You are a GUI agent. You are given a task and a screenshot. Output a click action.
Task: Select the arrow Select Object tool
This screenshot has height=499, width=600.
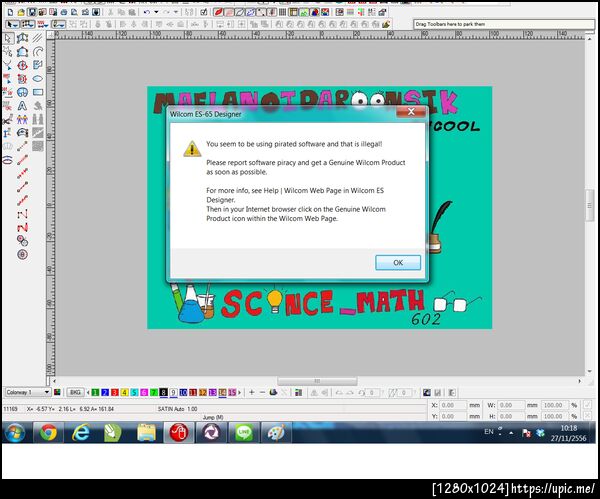8,38
